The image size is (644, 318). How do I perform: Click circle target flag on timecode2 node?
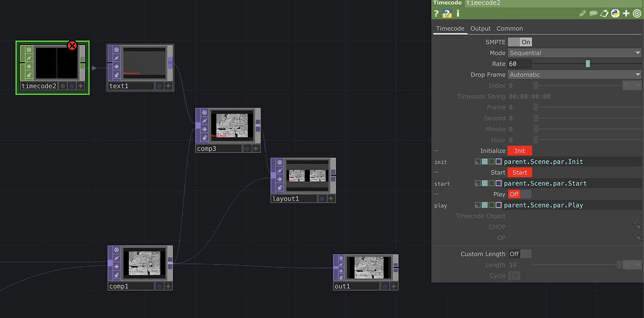29,49
